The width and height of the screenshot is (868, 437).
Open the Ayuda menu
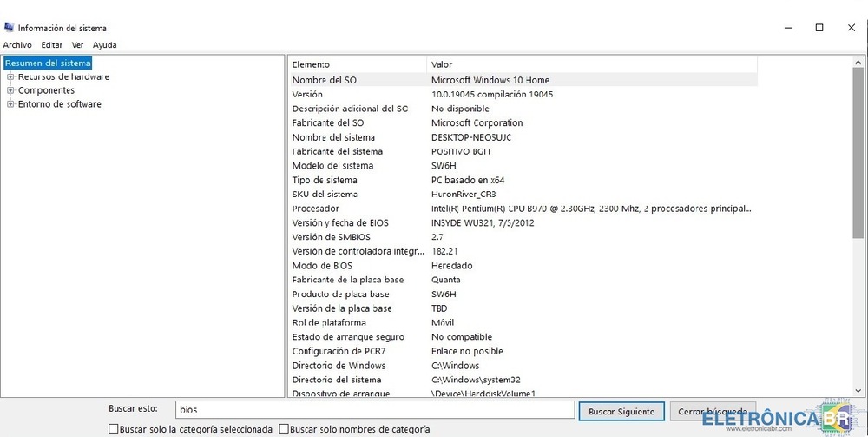(105, 45)
